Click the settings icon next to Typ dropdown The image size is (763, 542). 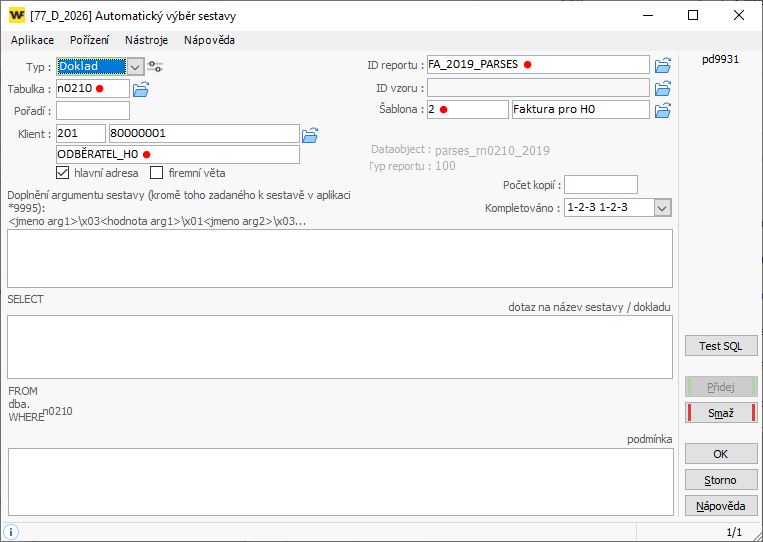click(155, 66)
